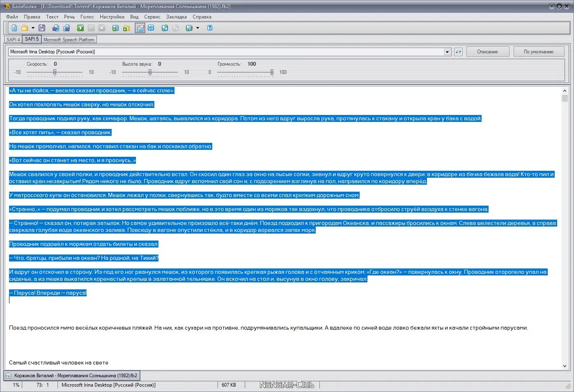Open the Голос menu
This screenshot has width=574, height=392.
(x=87, y=17)
